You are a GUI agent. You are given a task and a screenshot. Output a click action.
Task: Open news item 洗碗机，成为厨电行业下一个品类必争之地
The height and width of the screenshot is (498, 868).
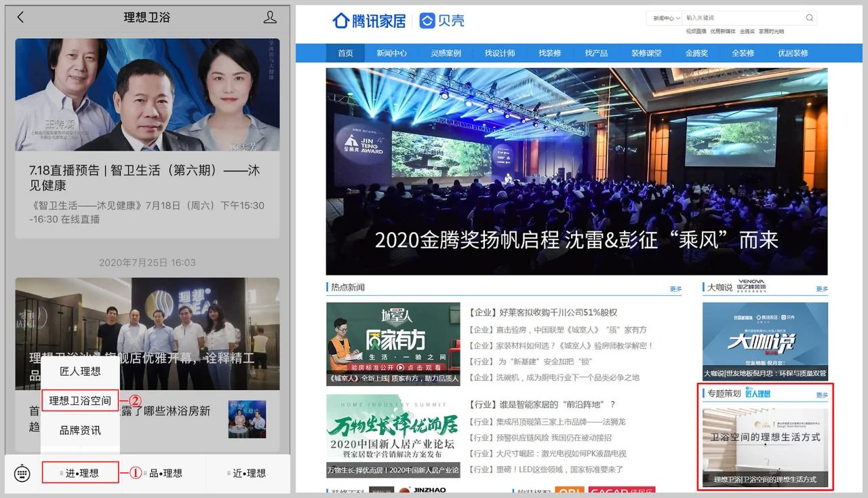pyautogui.click(x=554, y=377)
